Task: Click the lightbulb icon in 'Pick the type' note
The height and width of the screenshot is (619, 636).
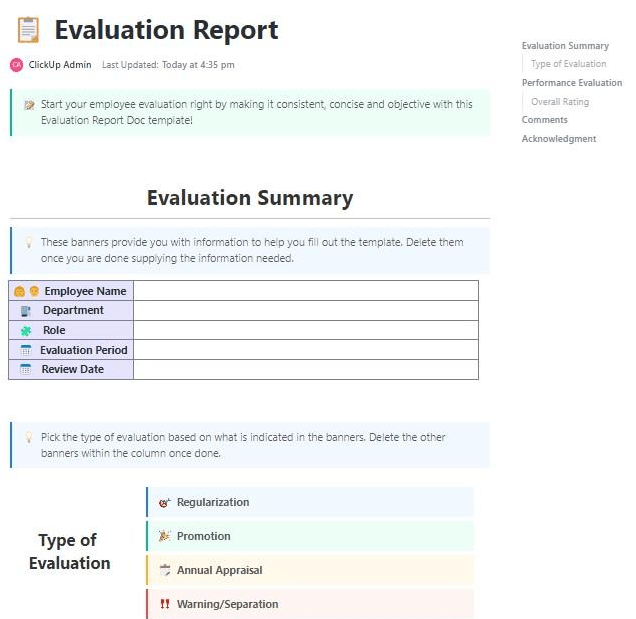Action: 29,437
